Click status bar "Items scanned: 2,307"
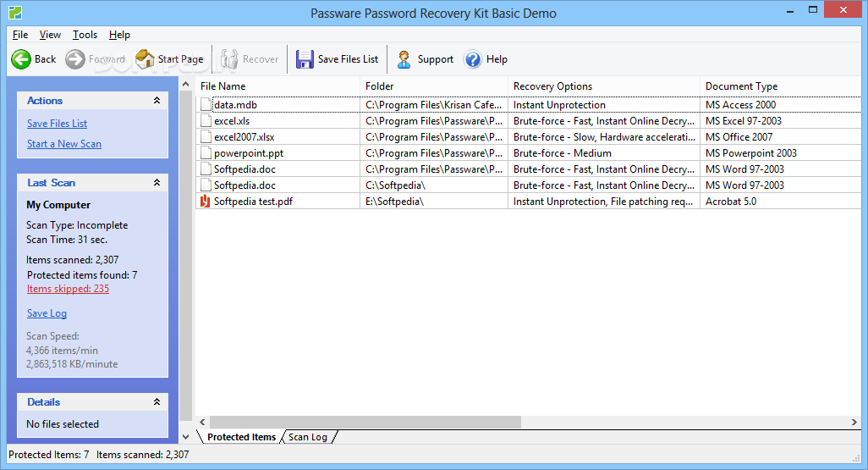This screenshot has height=470, width=868. (x=142, y=455)
